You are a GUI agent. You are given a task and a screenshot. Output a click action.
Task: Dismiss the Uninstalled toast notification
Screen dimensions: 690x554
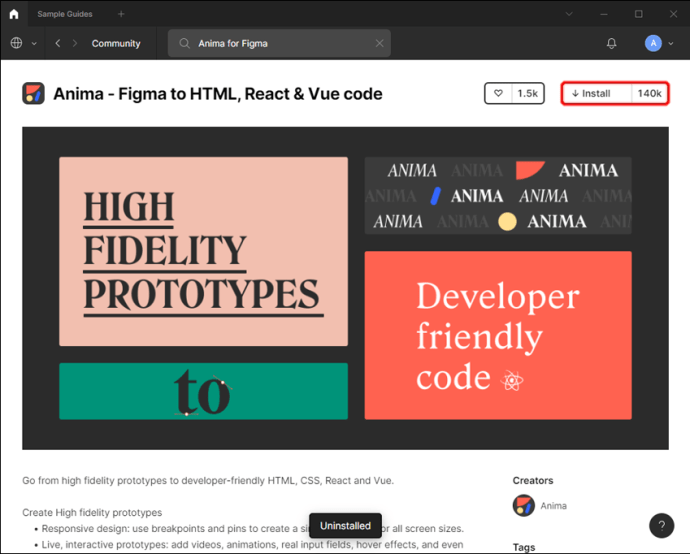[x=345, y=525]
